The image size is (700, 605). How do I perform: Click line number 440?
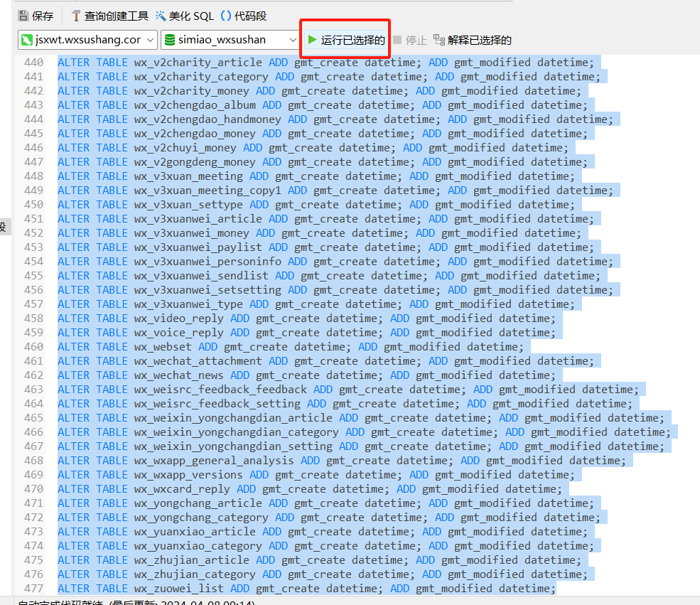coord(34,63)
